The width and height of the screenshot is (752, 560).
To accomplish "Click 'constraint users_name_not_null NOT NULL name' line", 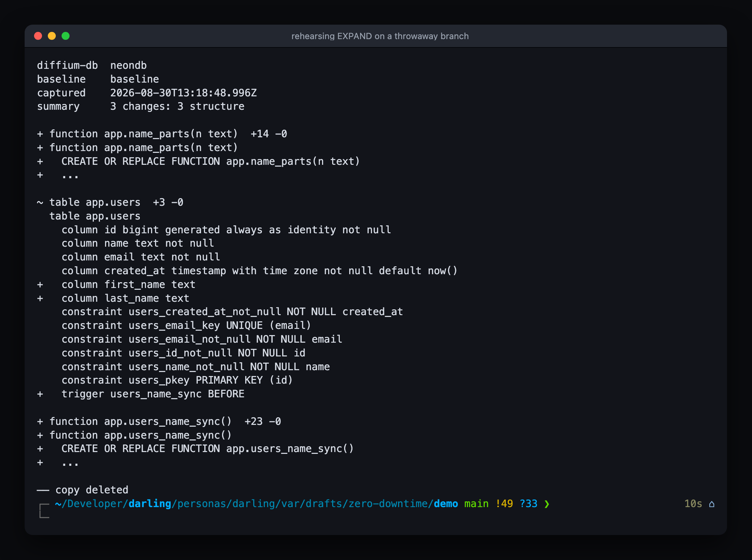I will [196, 367].
